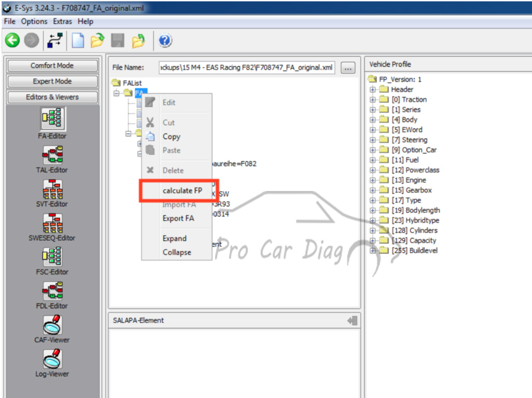The height and width of the screenshot is (398, 532).
Task: Expand the [9] Option_Car folder
Action: coord(373,150)
